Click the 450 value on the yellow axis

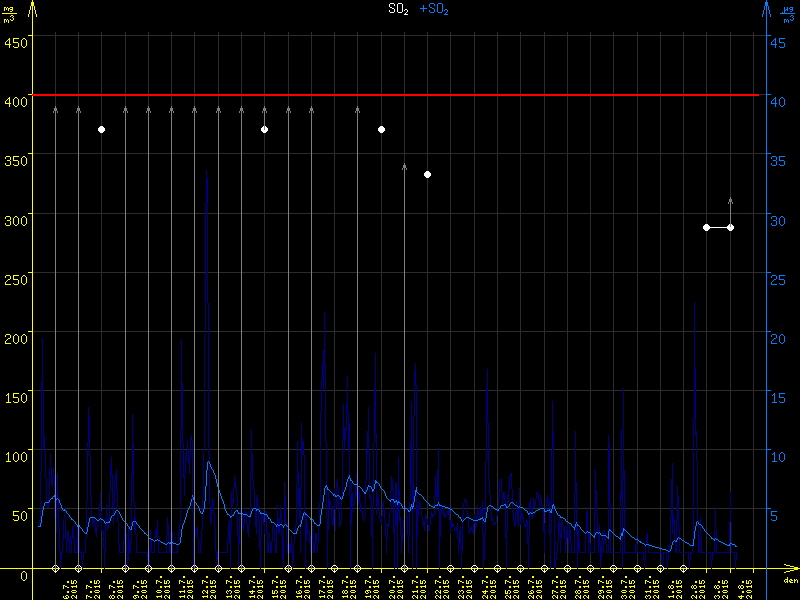(x=16, y=42)
